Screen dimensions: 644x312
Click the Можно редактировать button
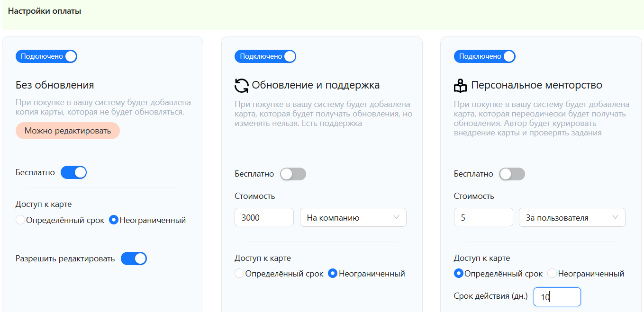(68, 131)
